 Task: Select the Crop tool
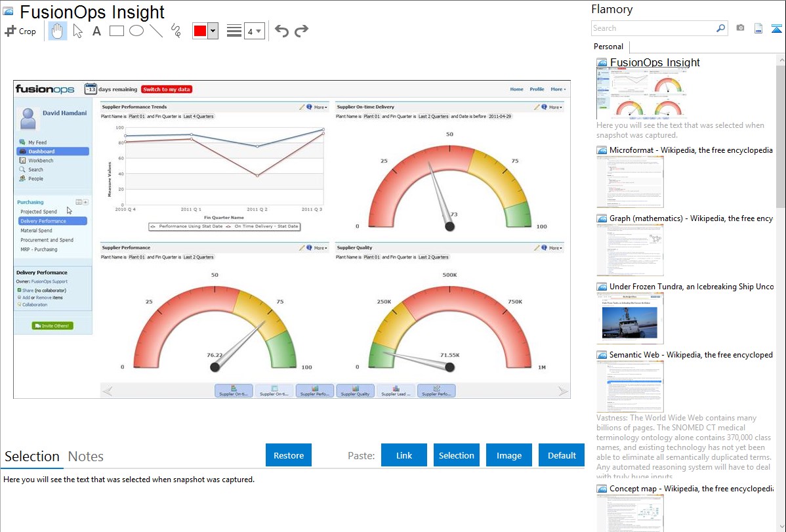[20, 31]
